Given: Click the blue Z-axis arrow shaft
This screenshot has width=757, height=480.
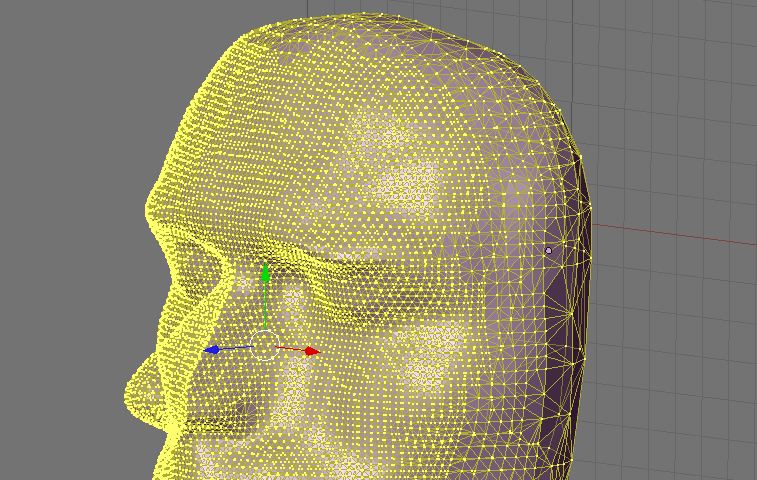Looking at the screenshot, I should (236, 348).
